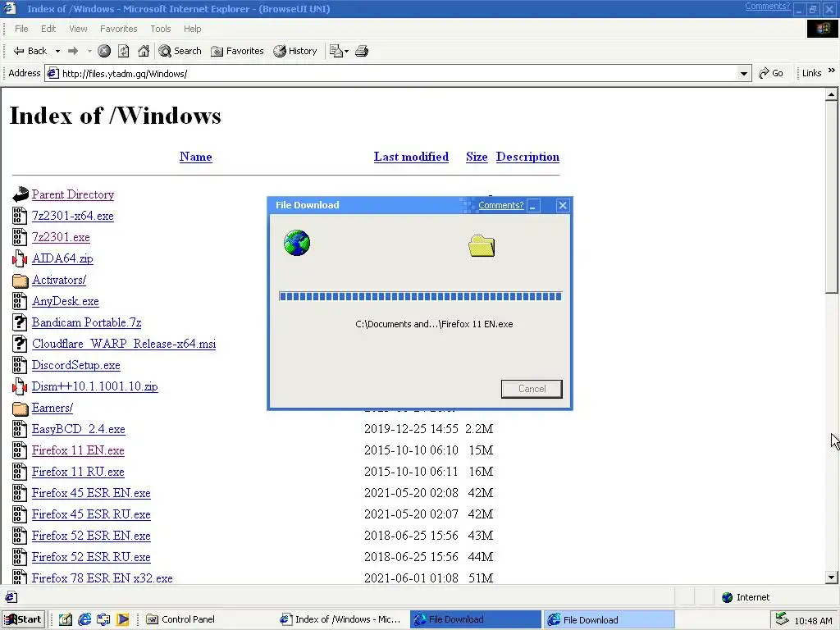Cancel the file download
This screenshot has height=630, width=840.
pyautogui.click(x=532, y=389)
